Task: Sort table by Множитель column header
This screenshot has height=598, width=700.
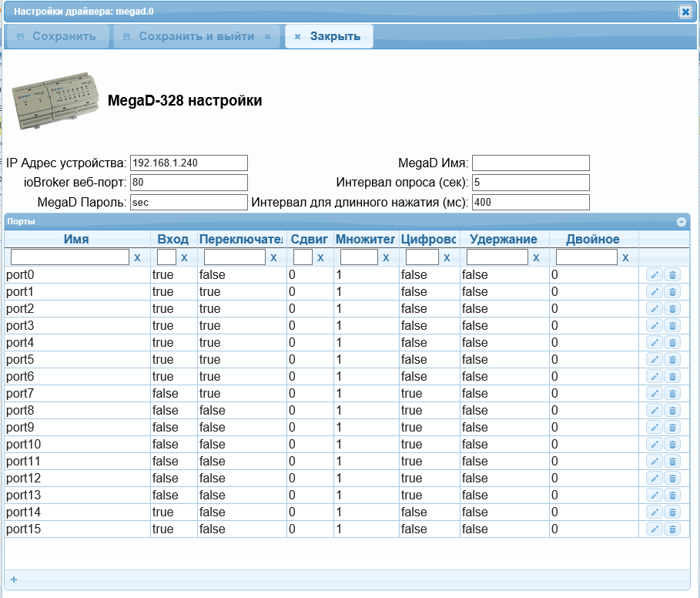Action: coord(366,240)
